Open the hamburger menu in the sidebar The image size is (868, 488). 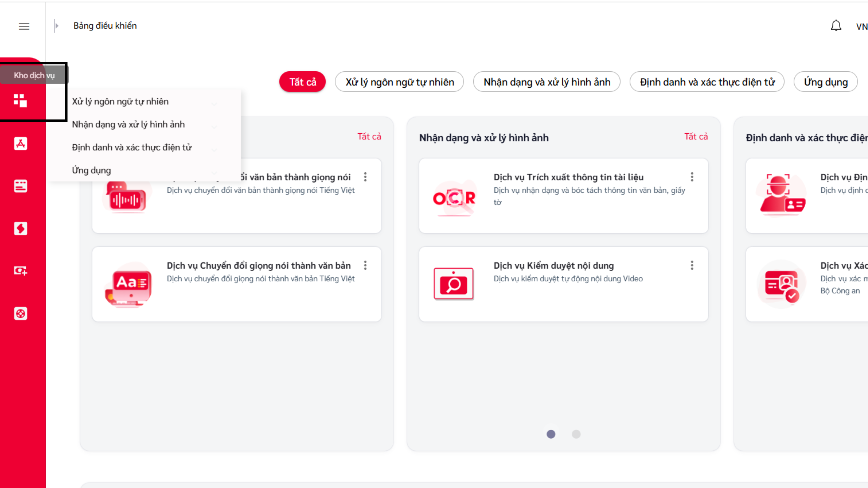(x=24, y=26)
